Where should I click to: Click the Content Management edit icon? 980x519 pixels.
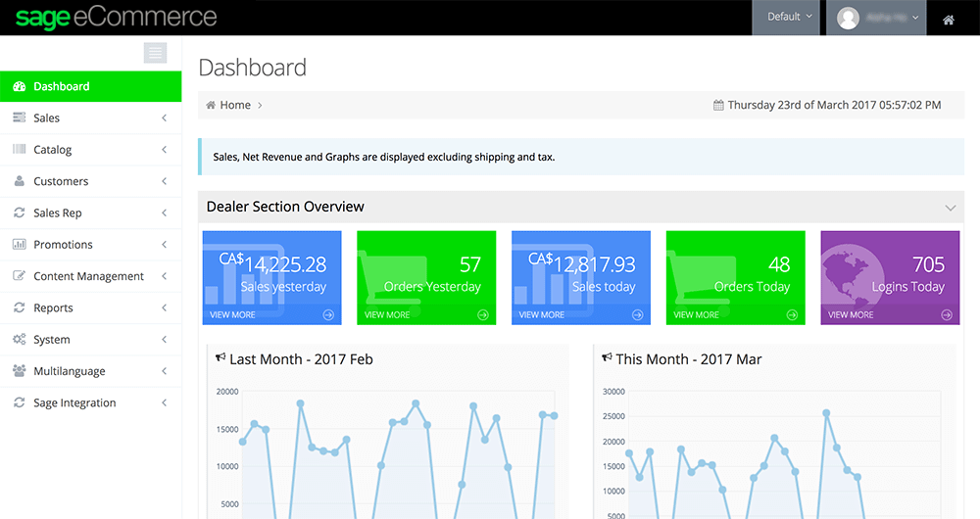(x=20, y=275)
